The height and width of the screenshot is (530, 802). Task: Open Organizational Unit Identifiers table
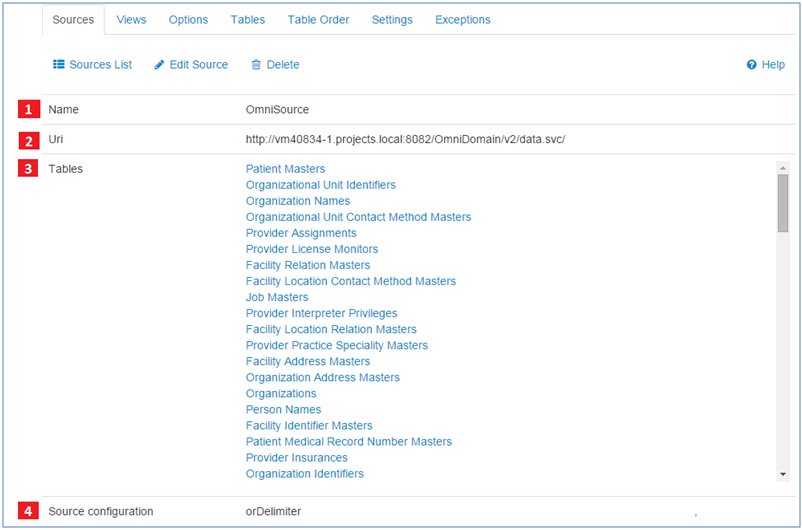click(x=320, y=185)
